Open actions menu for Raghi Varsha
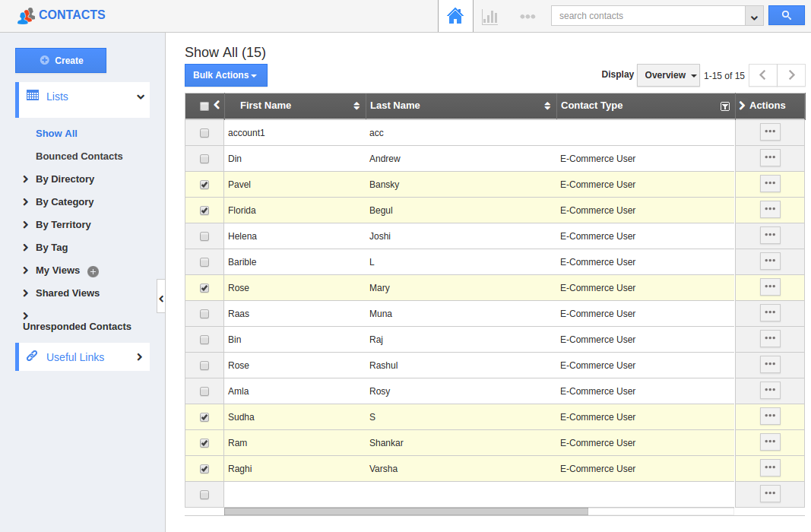 pyautogui.click(x=770, y=468)
